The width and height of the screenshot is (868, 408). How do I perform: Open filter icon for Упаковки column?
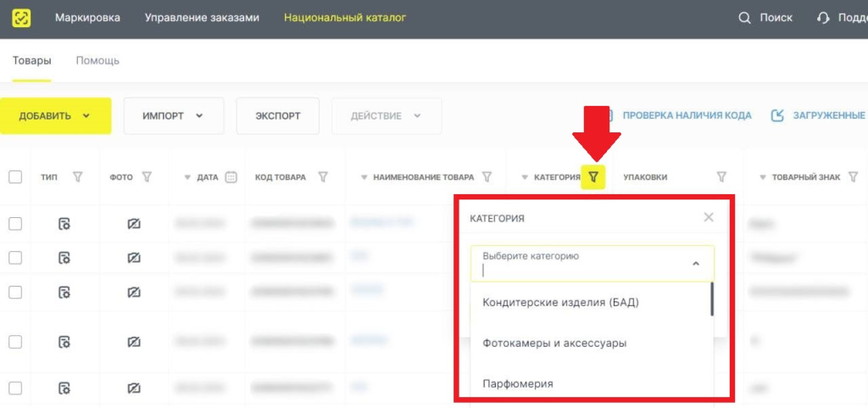721,177
